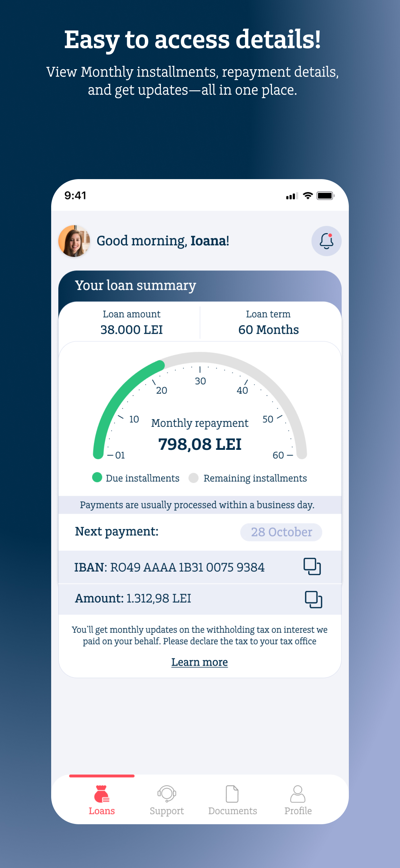Tap the 'Due installments' legend text
Image resolution: width=400 pixels, height=868 pixels.
click(x=142, y=478)
